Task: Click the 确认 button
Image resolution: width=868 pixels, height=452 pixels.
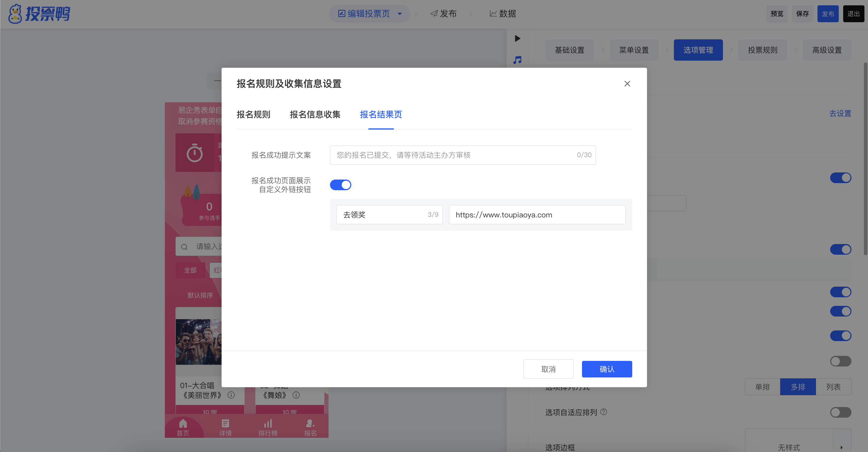Action: 607,369
